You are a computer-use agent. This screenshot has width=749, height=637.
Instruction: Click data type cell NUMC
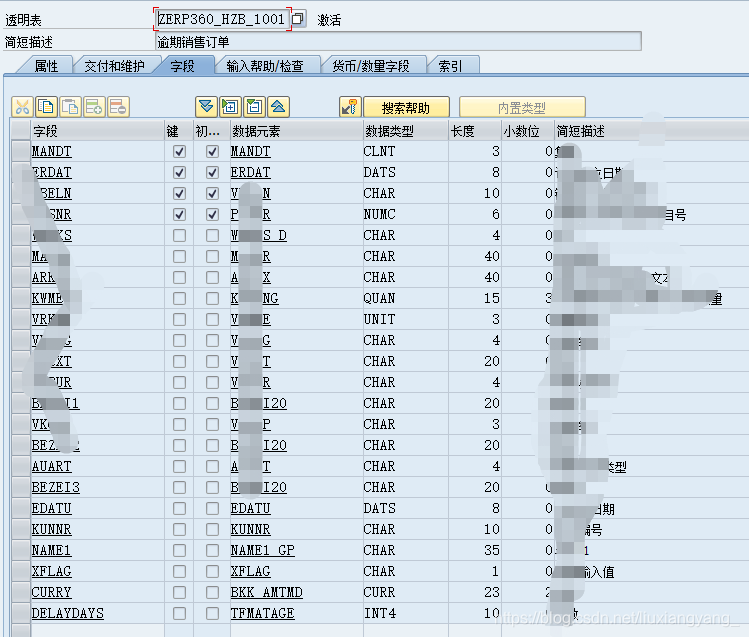click(379, 214)
